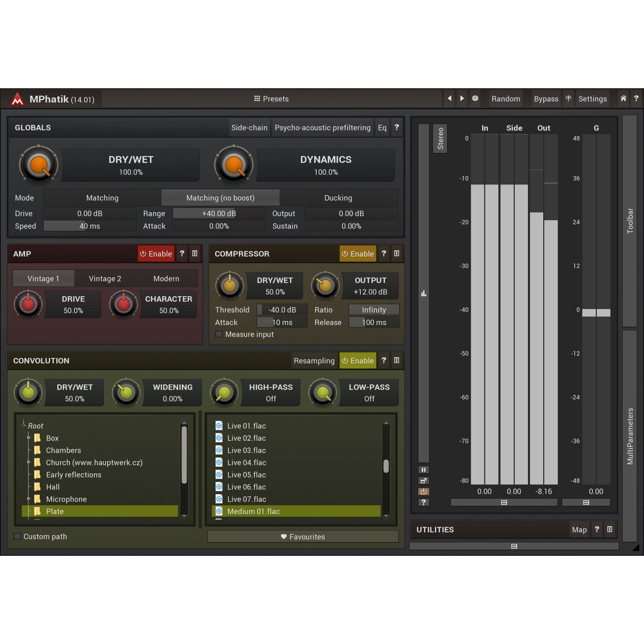Click the histogram icon on meter strip
Viewport: 644px width, 644px height.
pos(423,294)
